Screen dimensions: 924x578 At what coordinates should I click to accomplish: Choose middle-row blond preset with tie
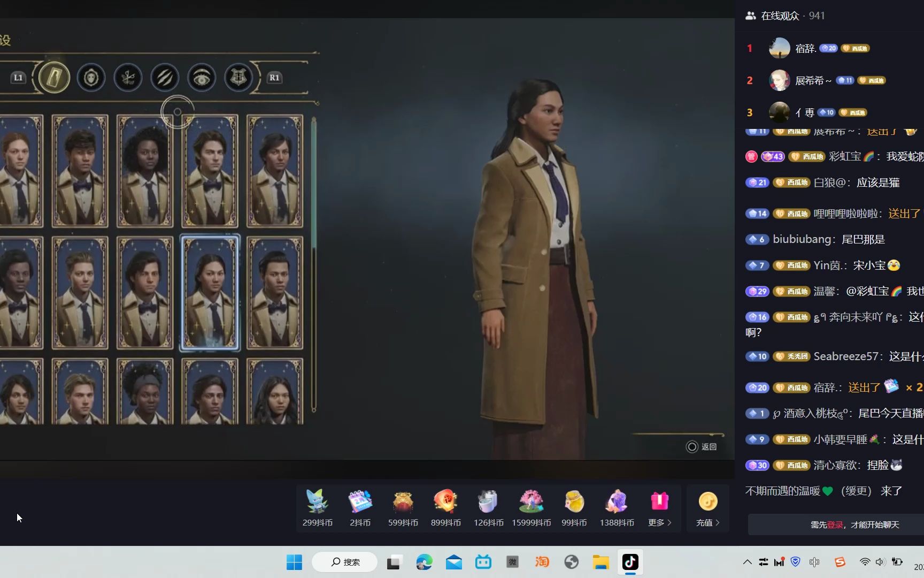(x=80, y=293)
